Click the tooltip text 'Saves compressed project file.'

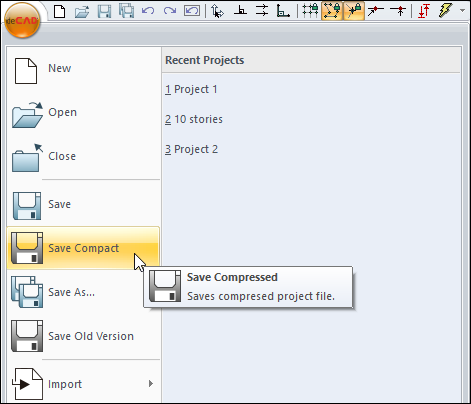click(x=261, y=296)
